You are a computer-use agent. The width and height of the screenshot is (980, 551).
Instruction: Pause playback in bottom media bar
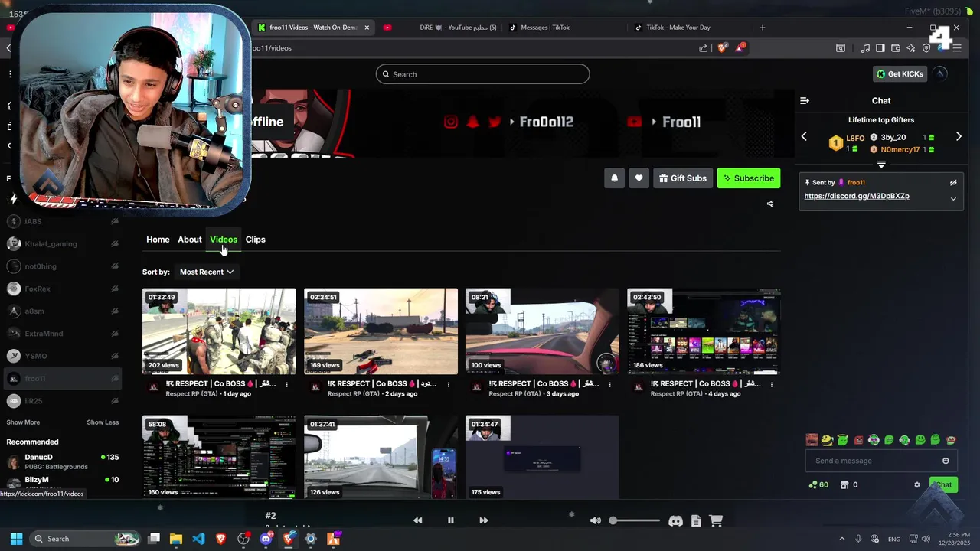(450, 520)
